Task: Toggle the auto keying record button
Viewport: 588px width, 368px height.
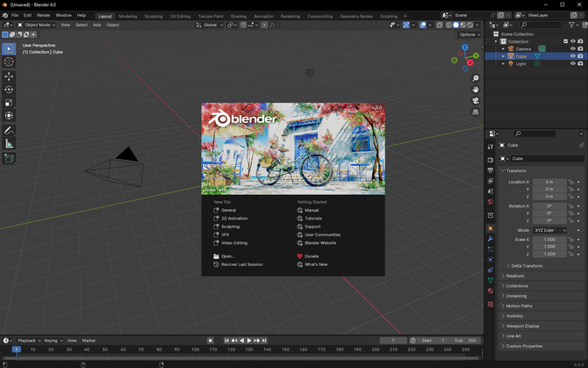Action: point(211,341)
